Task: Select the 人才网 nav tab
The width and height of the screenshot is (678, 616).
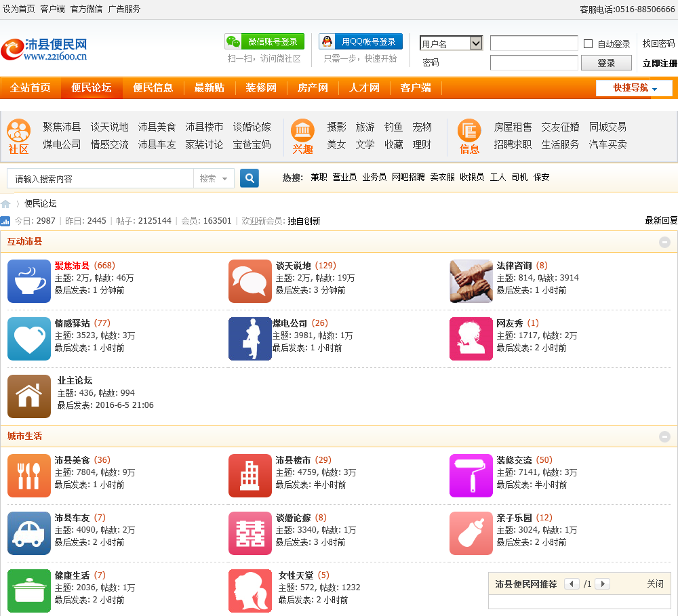Action: [x=364, y=87]
